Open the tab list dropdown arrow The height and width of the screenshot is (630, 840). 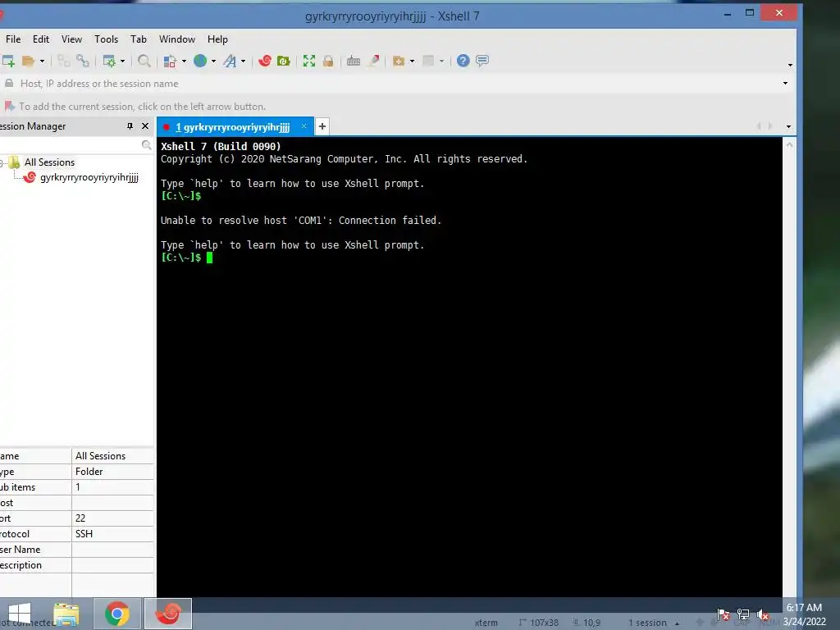[788, 127]
